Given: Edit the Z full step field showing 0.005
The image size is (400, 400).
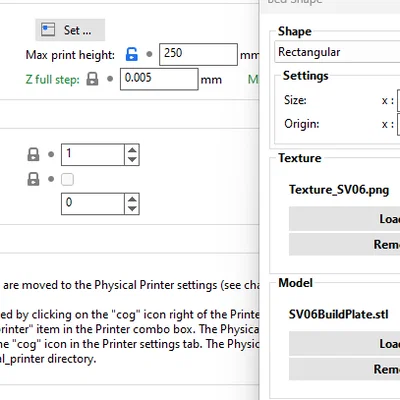Looking at the screenshot, I should (159, 79).
